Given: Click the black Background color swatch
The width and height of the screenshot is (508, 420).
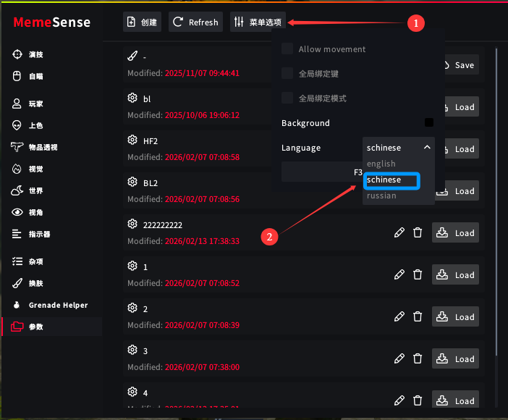Looking at the screenshot, I should point(429,123).
